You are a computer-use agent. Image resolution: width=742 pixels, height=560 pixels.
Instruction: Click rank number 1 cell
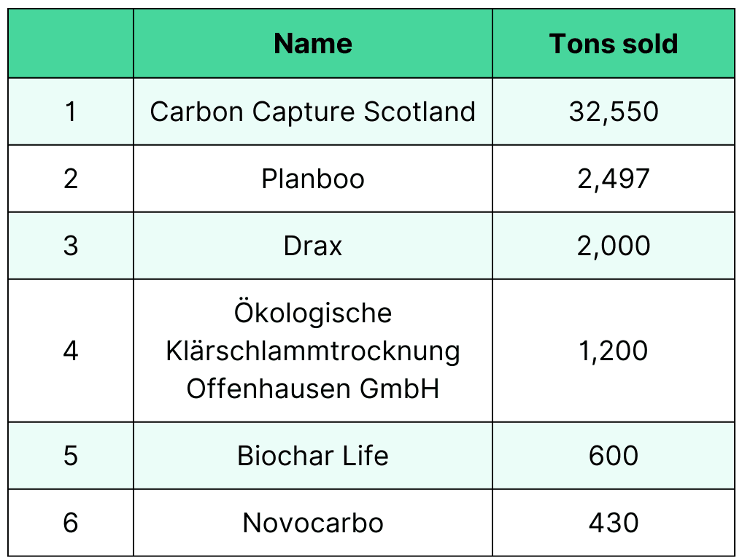point(71,112)
